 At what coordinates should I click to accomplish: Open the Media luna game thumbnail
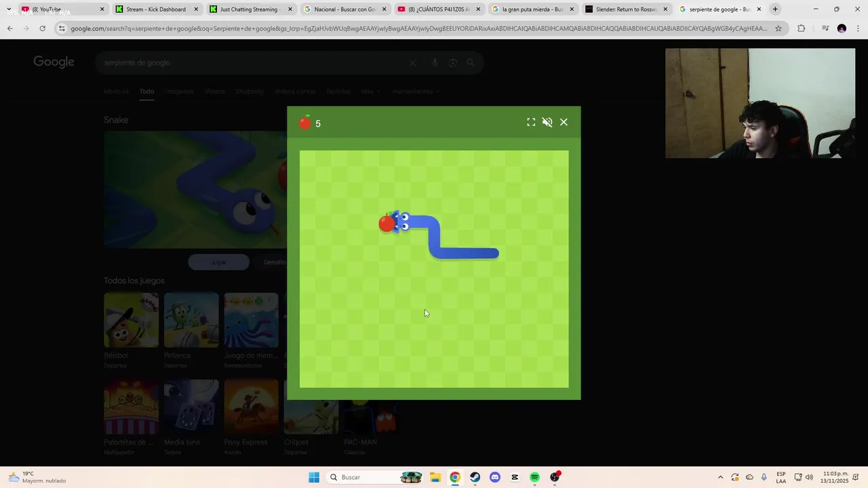pos(191,407)
